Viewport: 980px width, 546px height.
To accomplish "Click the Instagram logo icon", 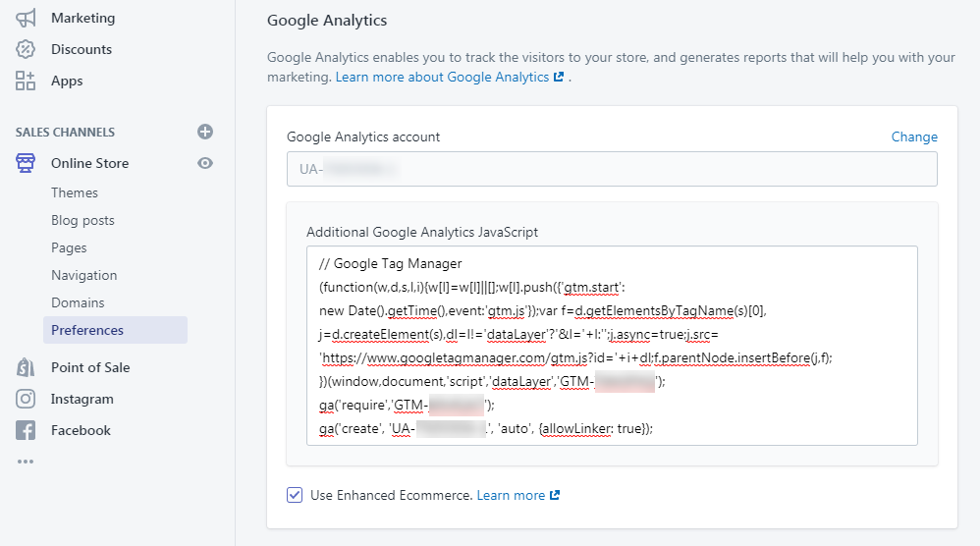I will coord(26,399).
